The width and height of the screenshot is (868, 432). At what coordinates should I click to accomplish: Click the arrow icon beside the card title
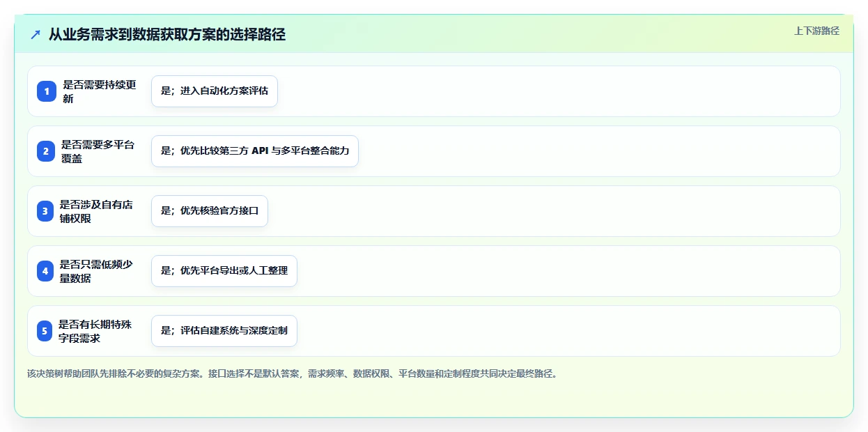[x=36, y=35]
